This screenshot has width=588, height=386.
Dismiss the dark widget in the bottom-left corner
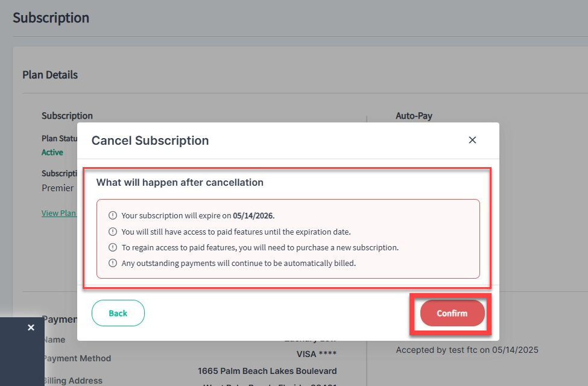[x=31, y=327]
